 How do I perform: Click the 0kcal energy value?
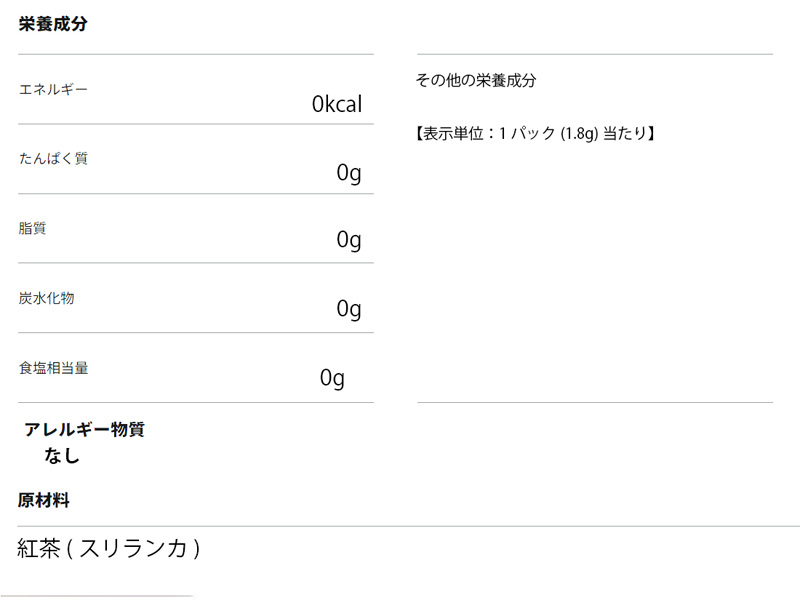pyautogui.click(x=337, y=104)
